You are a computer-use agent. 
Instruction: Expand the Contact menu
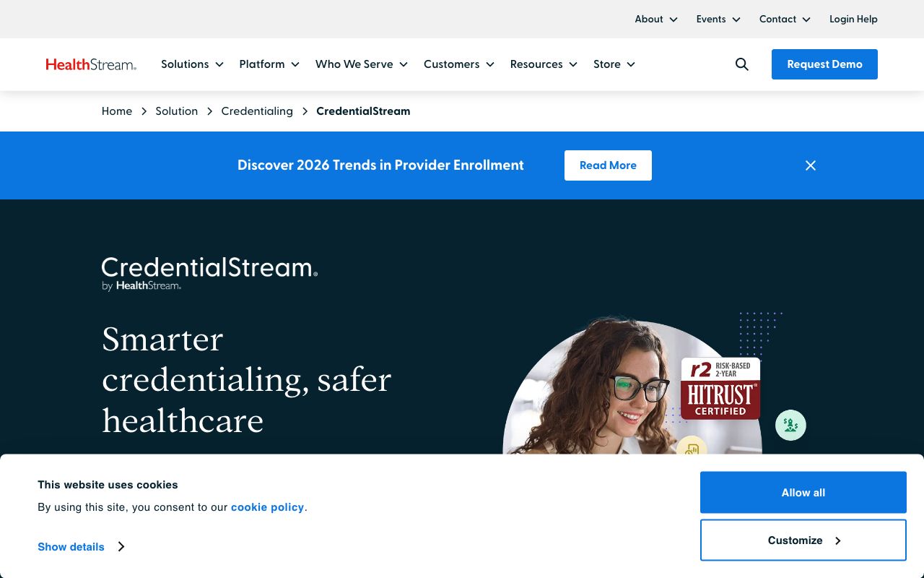pos(785,20)
